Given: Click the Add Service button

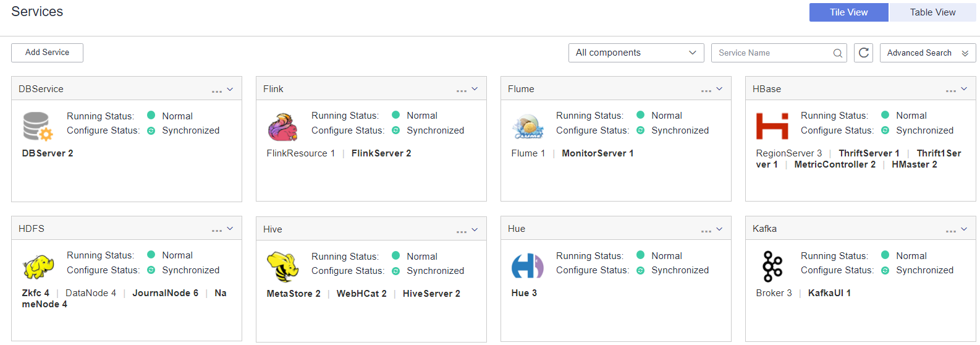Looking at the screenshot, I should pos(47,53).
